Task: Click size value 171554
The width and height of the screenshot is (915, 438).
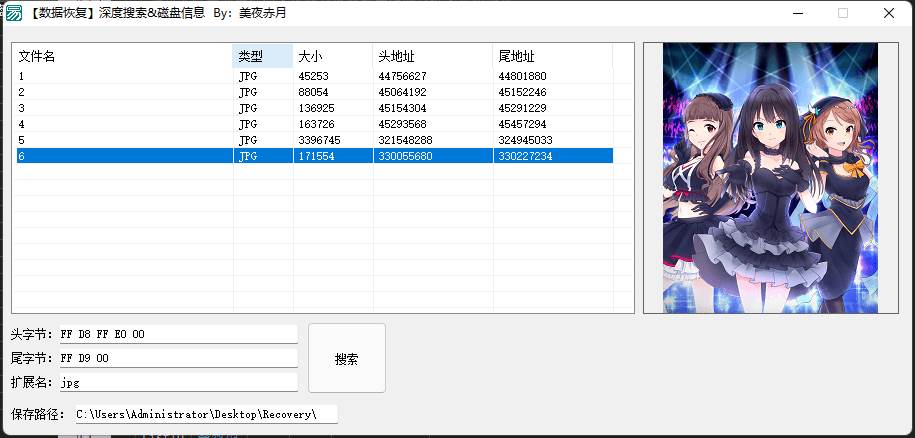Action: [x=316, y=156]
